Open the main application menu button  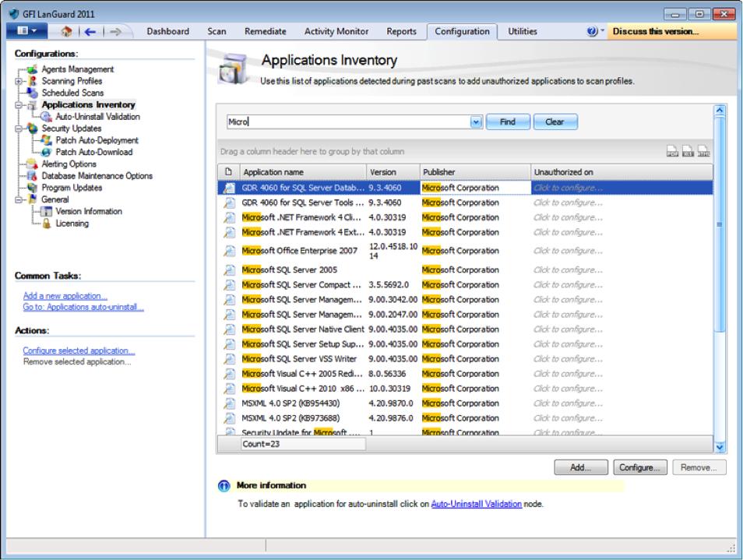point(26,31)
